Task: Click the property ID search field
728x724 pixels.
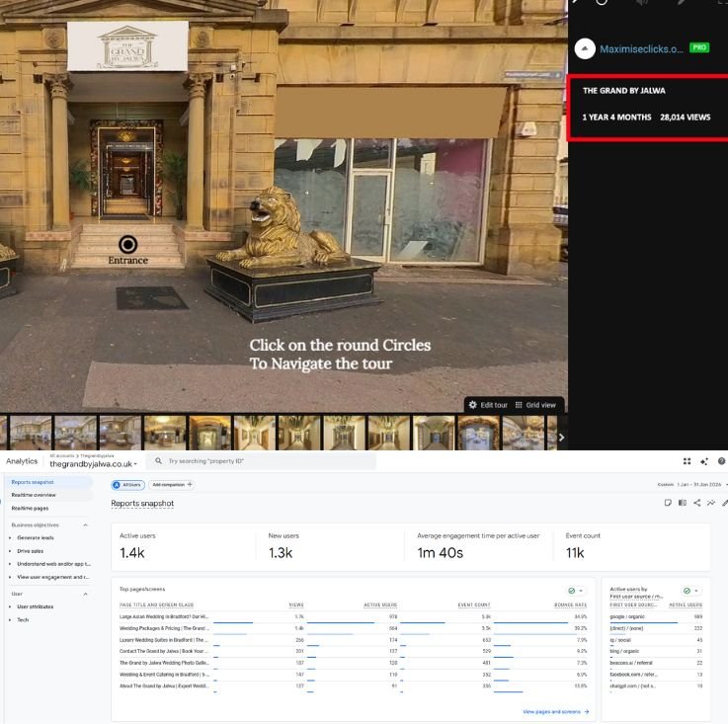Action: pos(262,461)
